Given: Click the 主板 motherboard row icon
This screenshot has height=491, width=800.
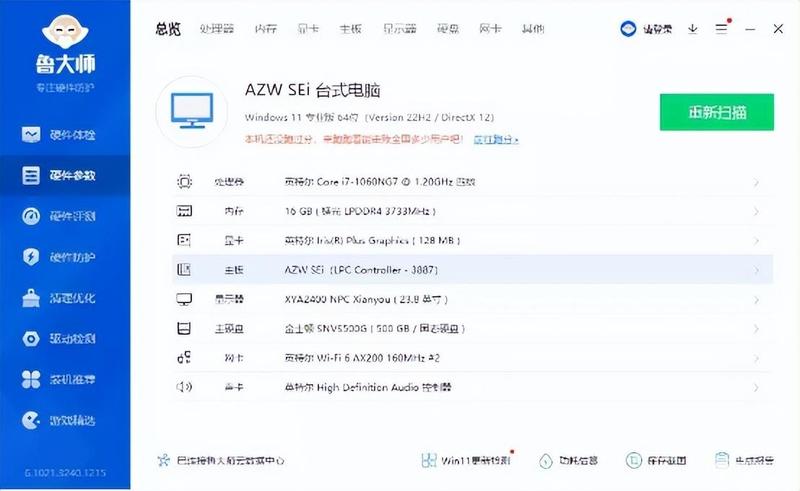Looking at the screenshot, I should pos(184,269).
